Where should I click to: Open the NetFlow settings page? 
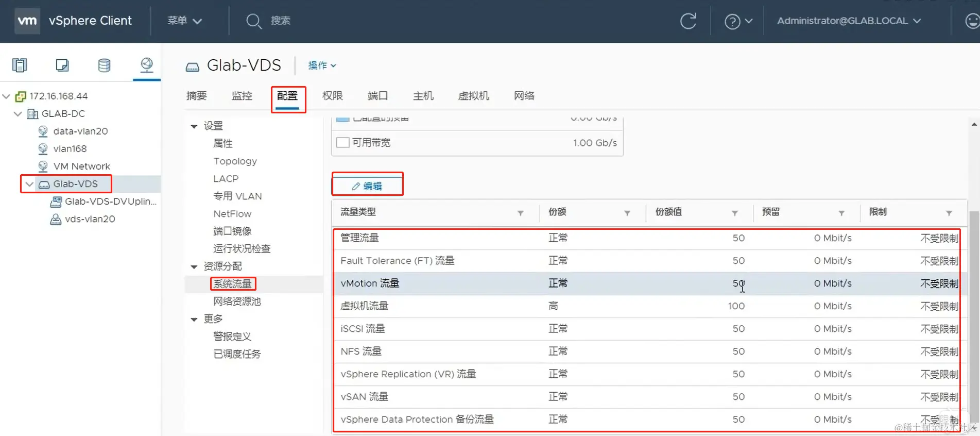point(232,214)
